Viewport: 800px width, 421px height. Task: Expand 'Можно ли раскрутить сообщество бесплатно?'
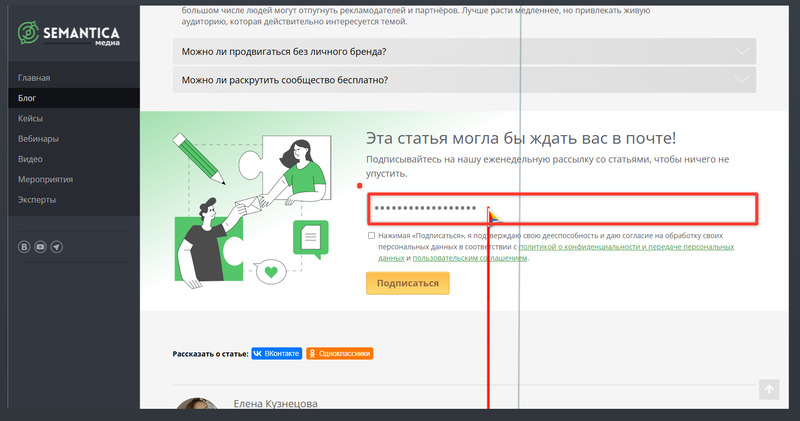pos(464,80)
